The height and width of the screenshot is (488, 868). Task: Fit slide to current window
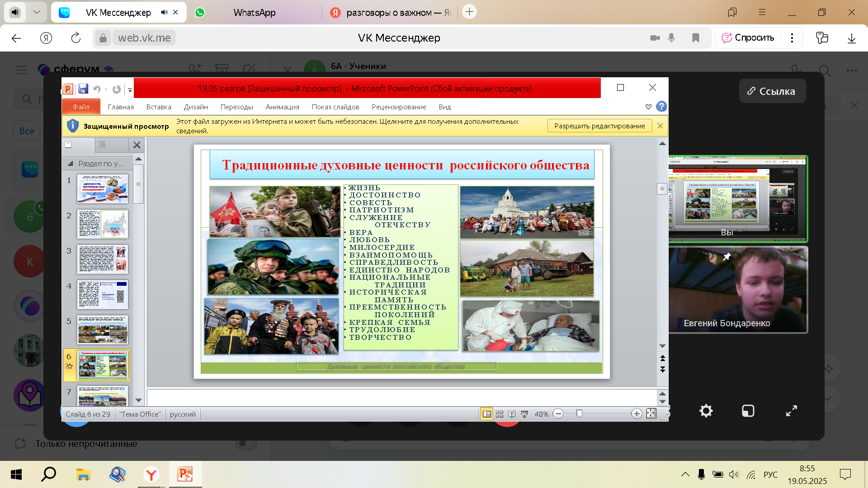[x=651, y=414]
